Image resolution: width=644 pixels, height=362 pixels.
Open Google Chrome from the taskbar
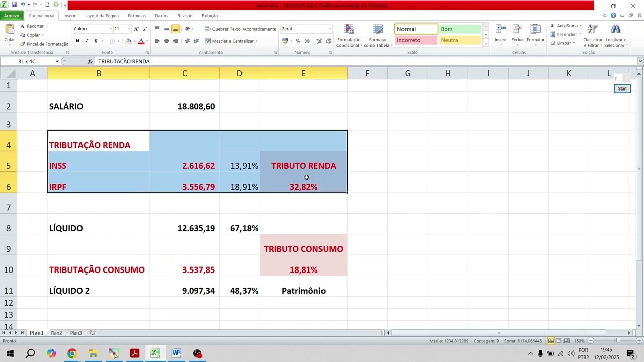[72, 354]
